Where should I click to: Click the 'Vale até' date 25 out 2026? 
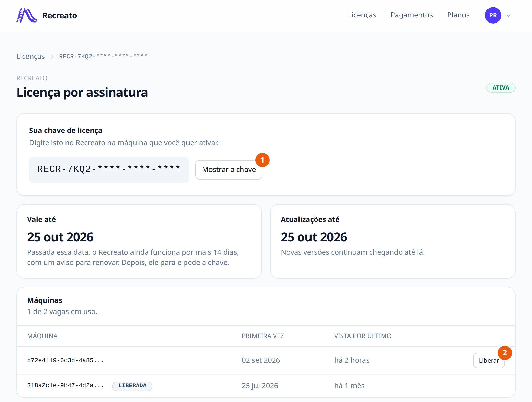click(60, 237)
